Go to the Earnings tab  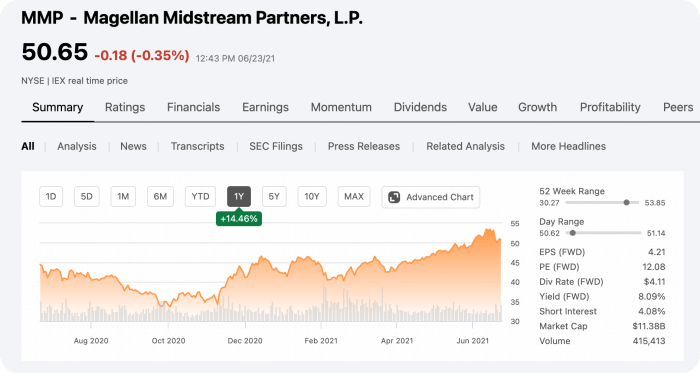(265, 108)
